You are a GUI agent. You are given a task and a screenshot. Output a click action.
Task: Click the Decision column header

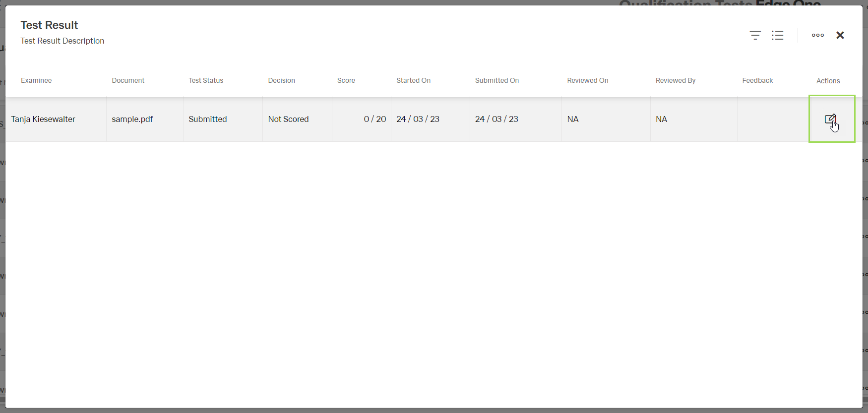[281, 80]
